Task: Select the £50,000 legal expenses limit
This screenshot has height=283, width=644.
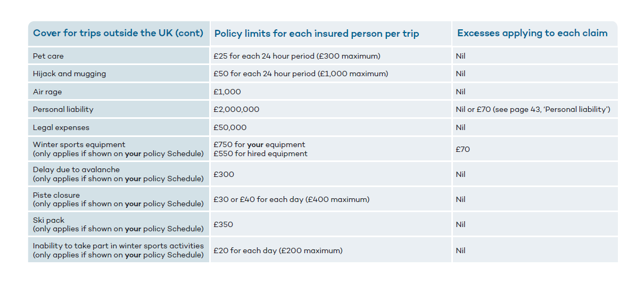Action: pos(230,127)
